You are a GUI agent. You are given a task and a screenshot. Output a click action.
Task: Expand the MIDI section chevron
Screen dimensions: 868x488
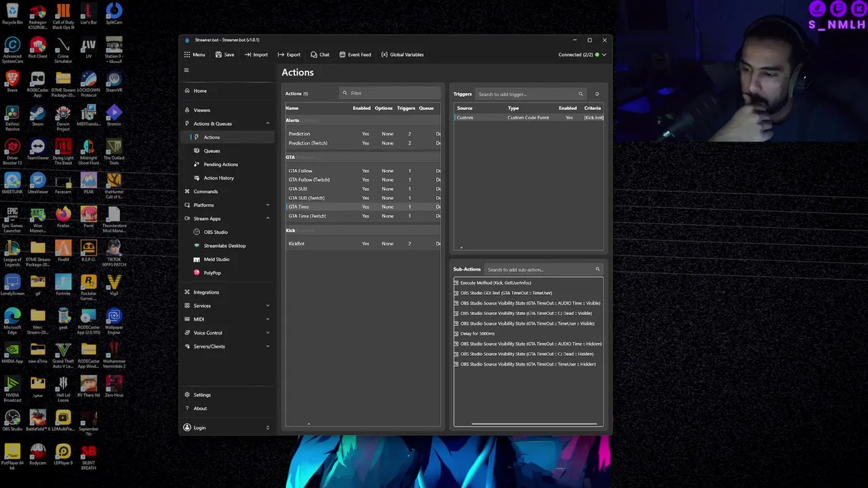(267, 319)
